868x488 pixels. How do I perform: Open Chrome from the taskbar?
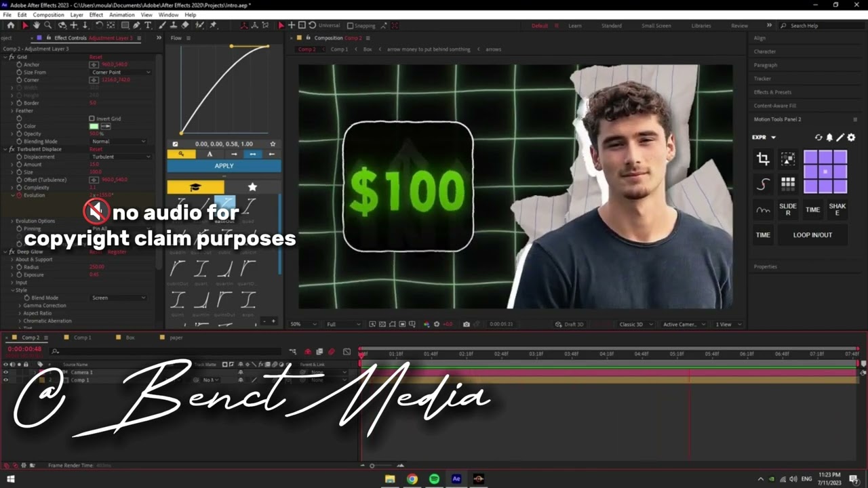point(412,479)
